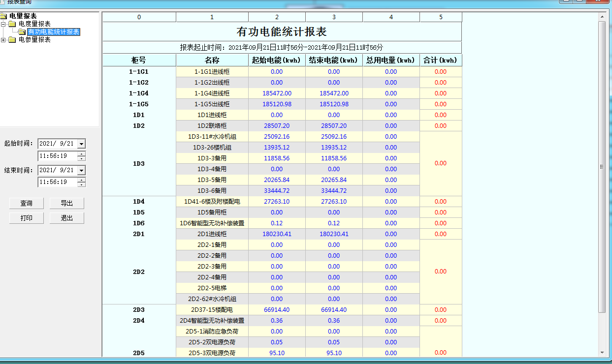Screen dimensions: 612x364
Task: Increase the 起始时间 time spinner
Action: pyautogui.click(x=82, y=153)
